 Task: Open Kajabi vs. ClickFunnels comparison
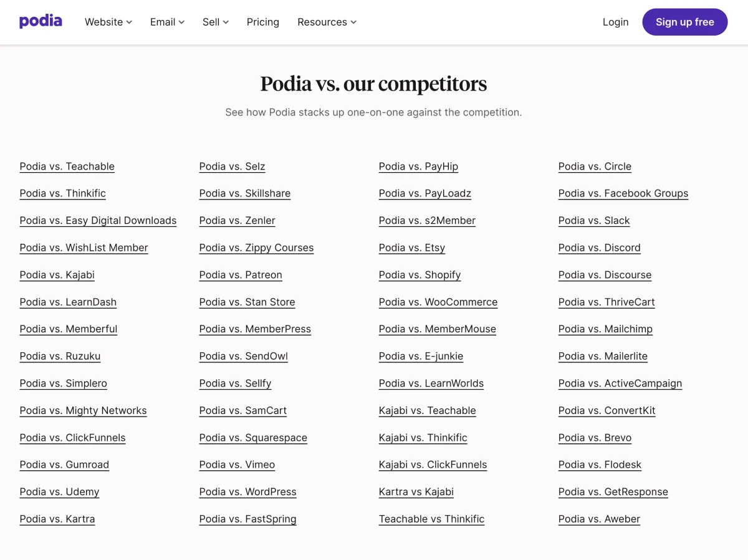point(433,465)
